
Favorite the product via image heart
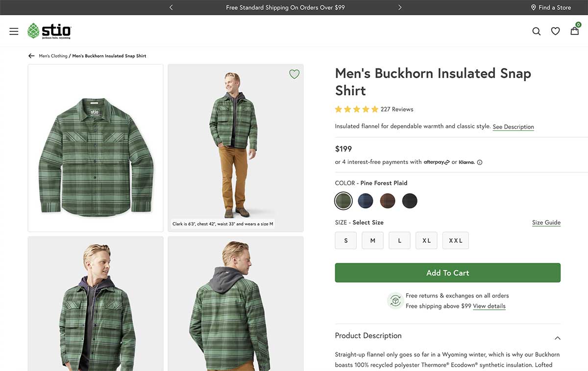pyautogui.click(x=294, y=74)
